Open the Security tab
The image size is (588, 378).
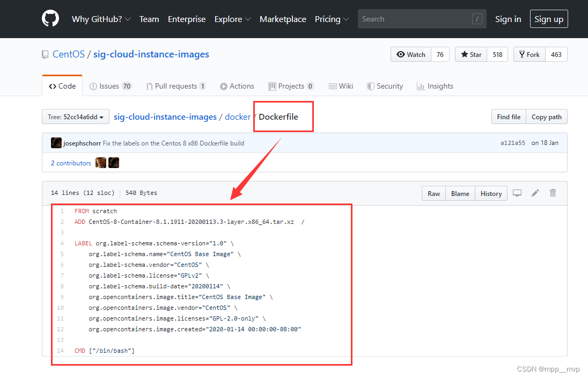pyautogui.click(x=385, y=86)
